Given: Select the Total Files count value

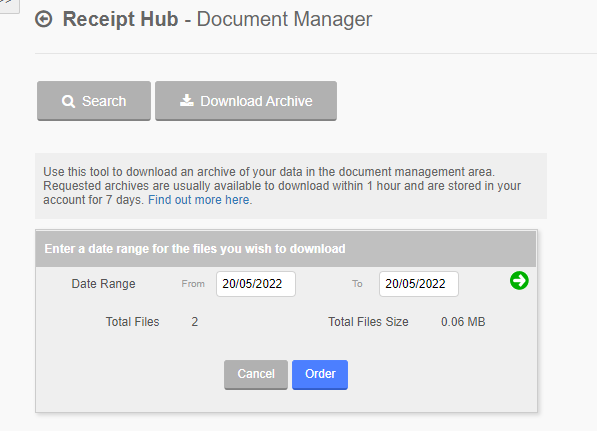Looking at the screenshot, I should tap(195, 322).
